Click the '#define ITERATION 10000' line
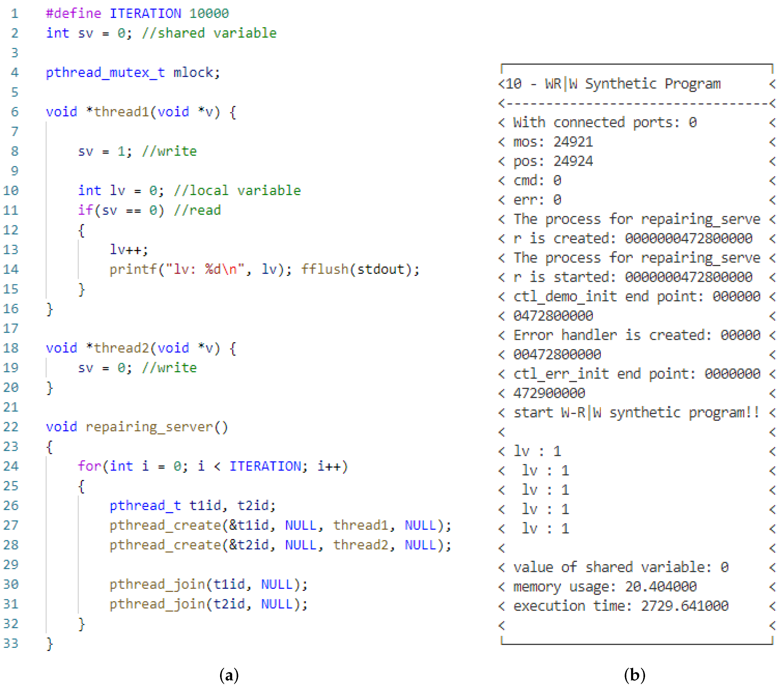 pyautogui.click(x=137, y=13)
